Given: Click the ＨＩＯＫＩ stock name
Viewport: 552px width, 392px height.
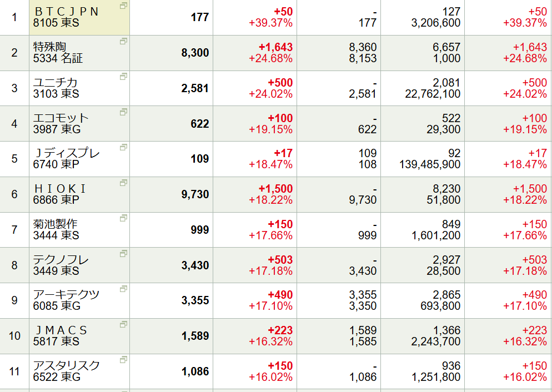Looking at the screenshot, I should pos(61,189).
